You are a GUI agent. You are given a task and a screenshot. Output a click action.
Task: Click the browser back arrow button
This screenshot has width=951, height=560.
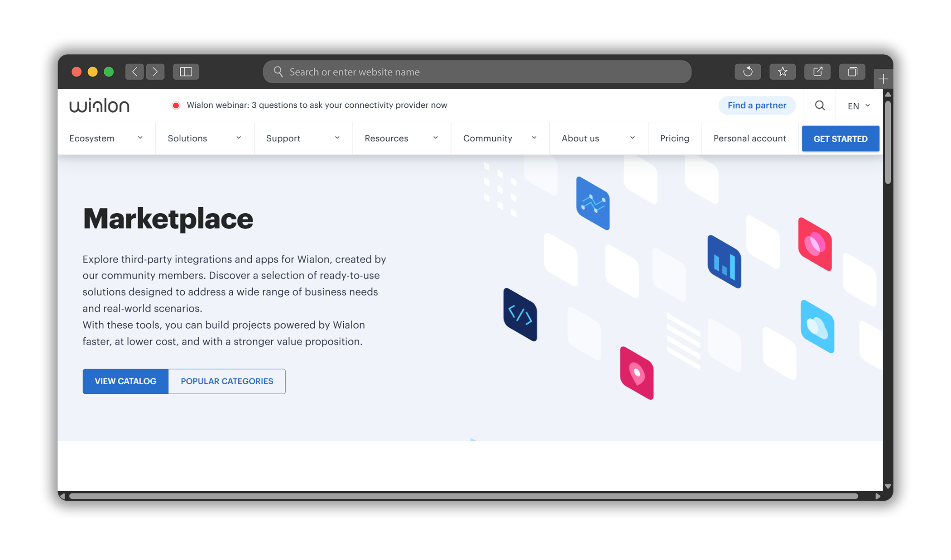(134, 72)
